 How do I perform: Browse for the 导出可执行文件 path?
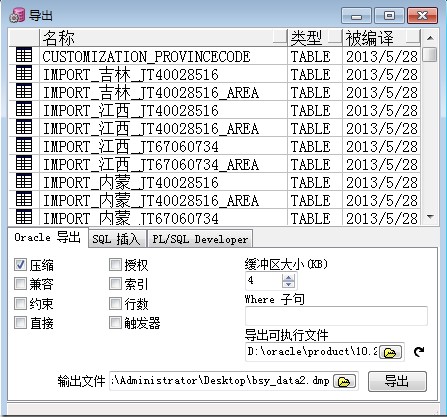(391, 352)
